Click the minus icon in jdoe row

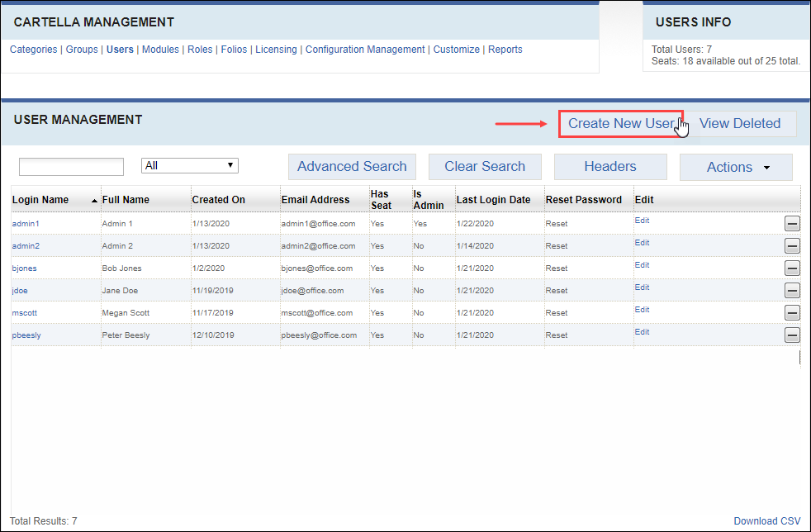point(792,290)
